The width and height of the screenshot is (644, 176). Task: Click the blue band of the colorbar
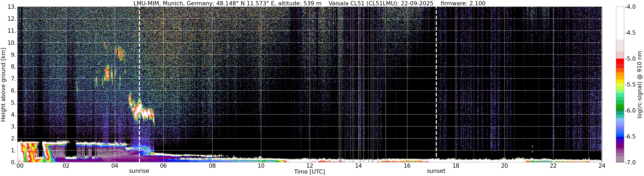click(620, 136)
